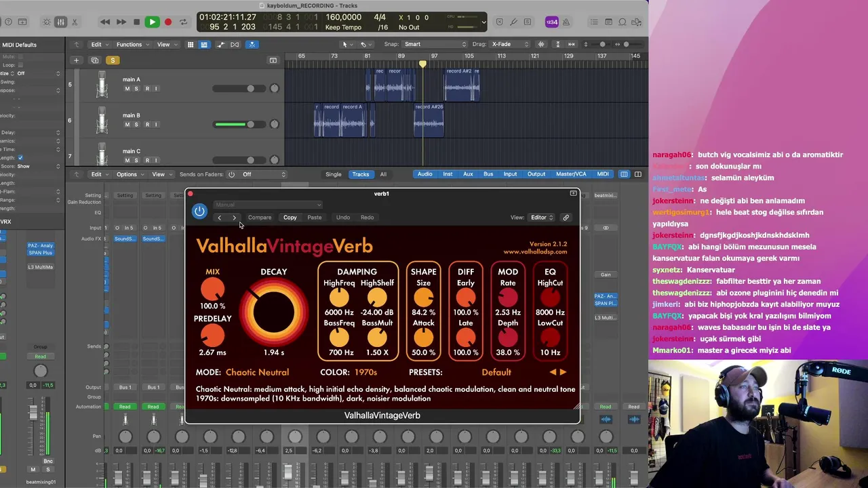868x488 pixels.
Task: Click the Record button in transport
Action: pyautogui.click(x=167, y=22)
